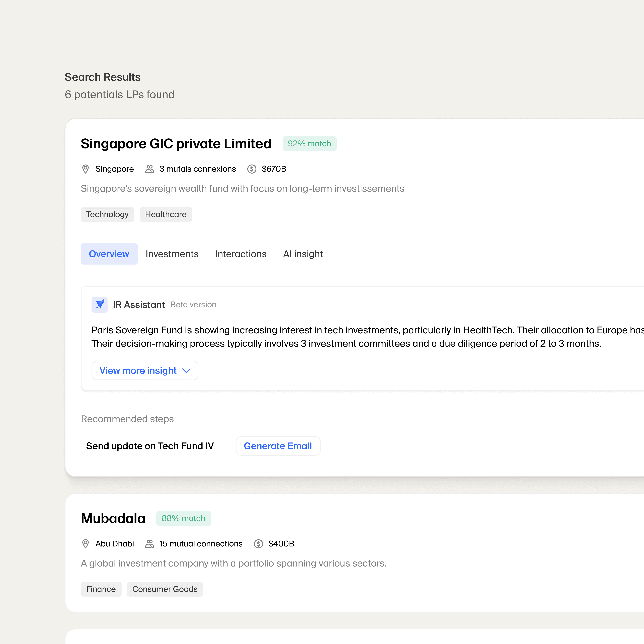Click the Paris Sovereign Fund insight paragraph
Screen dimensions: 644x644
(368, 337)
